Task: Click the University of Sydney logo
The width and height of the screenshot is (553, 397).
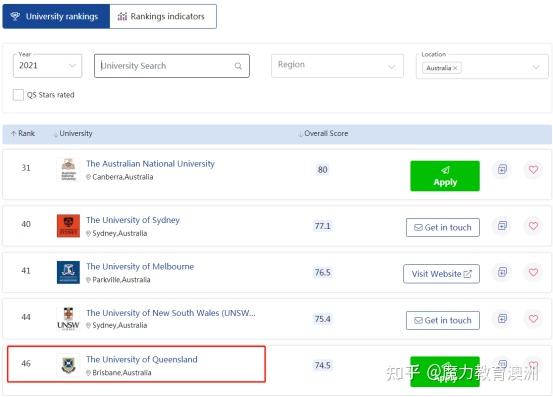Action: [68, 226]
